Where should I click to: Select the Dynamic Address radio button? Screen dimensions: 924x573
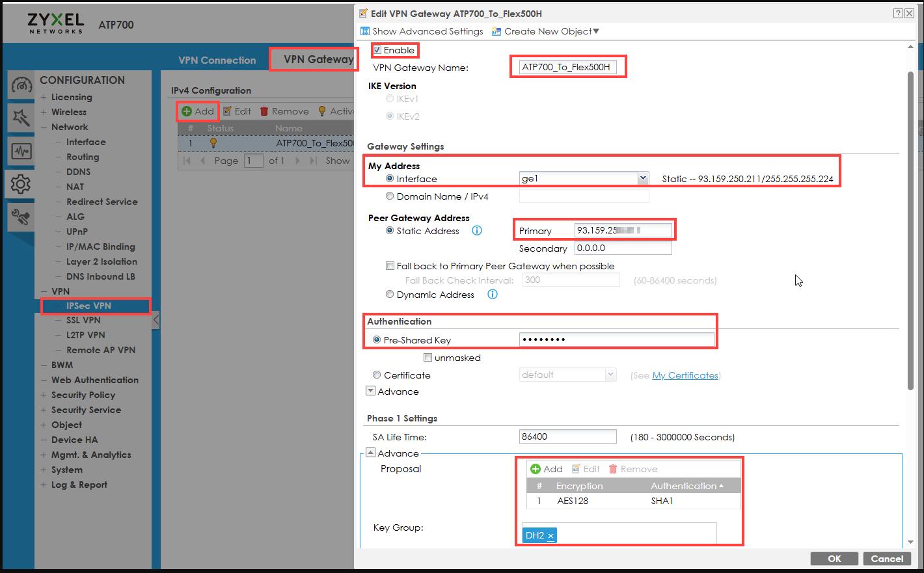point(389,294)
